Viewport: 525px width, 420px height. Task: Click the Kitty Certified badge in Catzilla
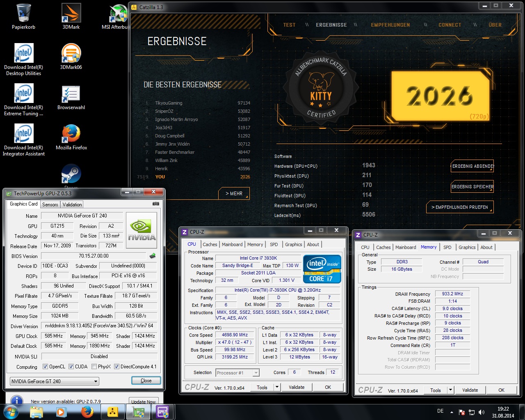coord(321,88)
